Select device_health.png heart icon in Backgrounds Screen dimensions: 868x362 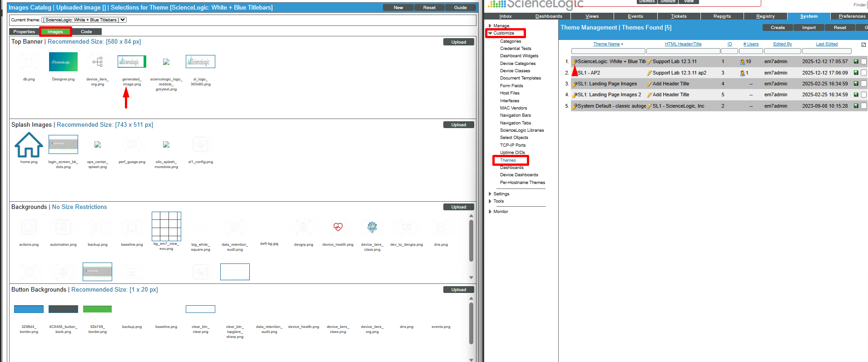point(338,227)
